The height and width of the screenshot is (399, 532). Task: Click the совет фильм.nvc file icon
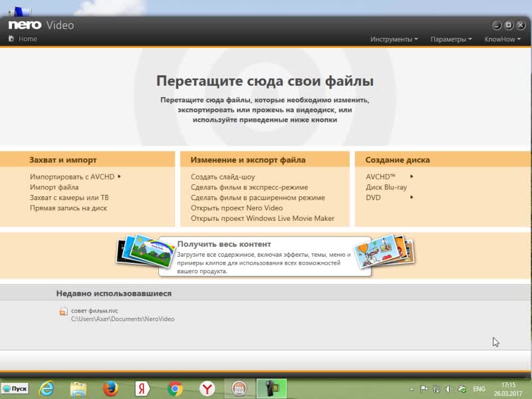(x=63, y=311)
